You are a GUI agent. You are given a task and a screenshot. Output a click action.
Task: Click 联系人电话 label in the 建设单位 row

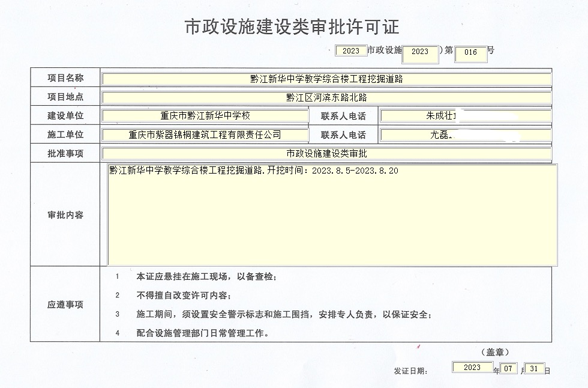point(343,117)
